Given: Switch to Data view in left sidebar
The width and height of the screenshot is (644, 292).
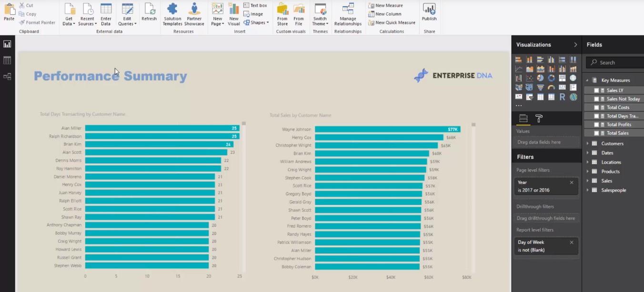Looking at the screenshot, I should tap(7, 60).
